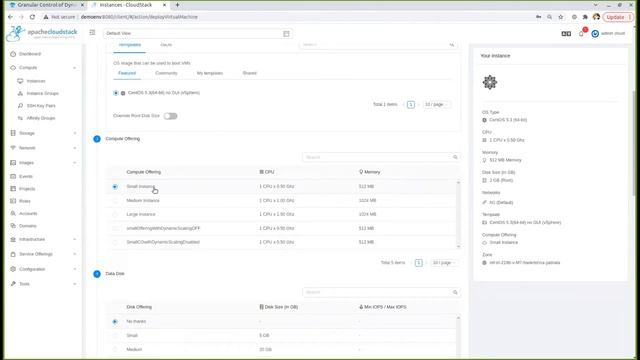
Task: Switch to the Templates tab
Action: pos(130,45)
